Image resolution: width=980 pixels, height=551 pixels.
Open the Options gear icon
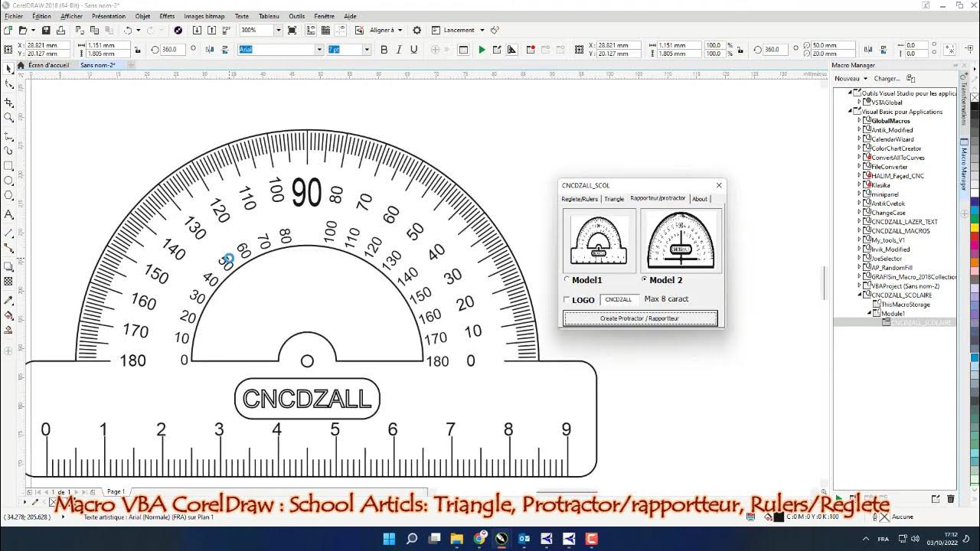tap(417, 30)
